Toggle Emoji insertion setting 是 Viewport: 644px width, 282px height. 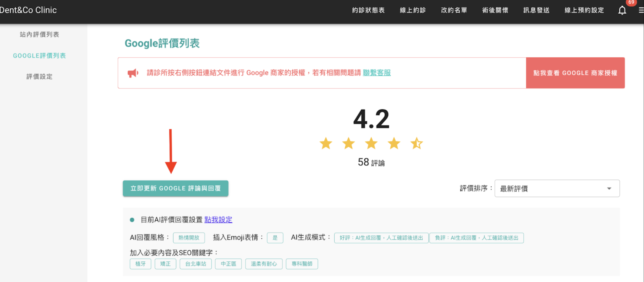[275, 238]
